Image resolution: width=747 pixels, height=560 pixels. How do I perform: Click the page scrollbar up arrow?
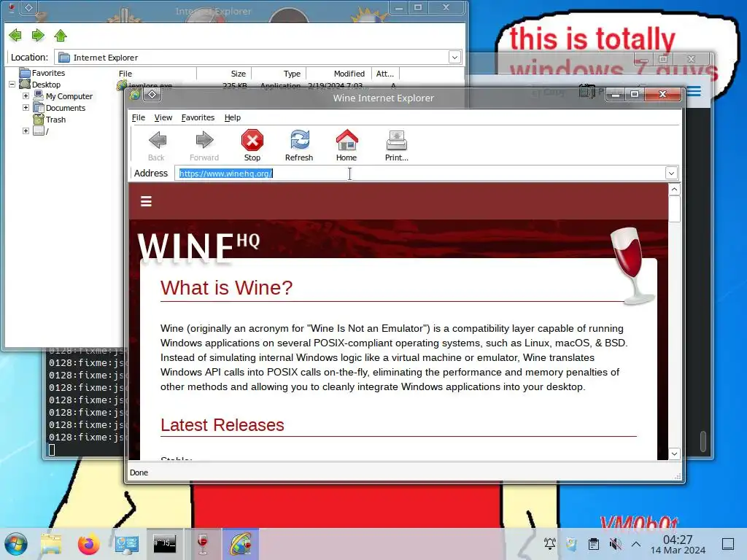(674, 190)
